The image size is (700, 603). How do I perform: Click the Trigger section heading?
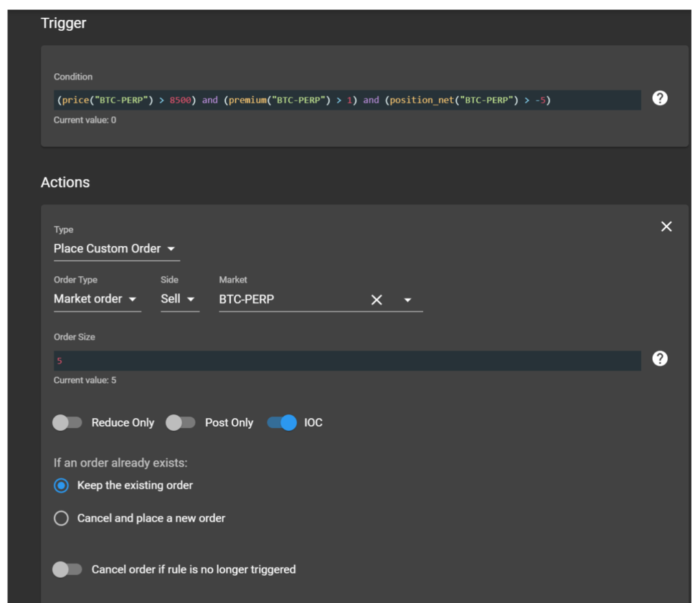[x=64, y=23]
